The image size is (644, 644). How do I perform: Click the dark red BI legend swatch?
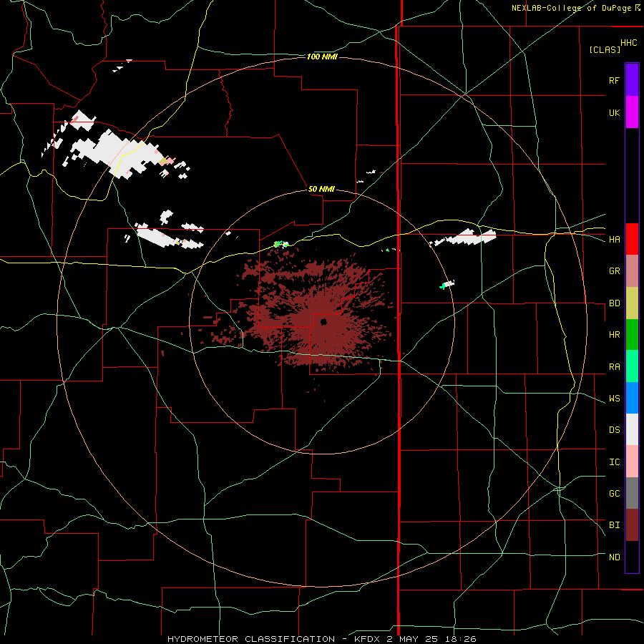click(632, 525)
